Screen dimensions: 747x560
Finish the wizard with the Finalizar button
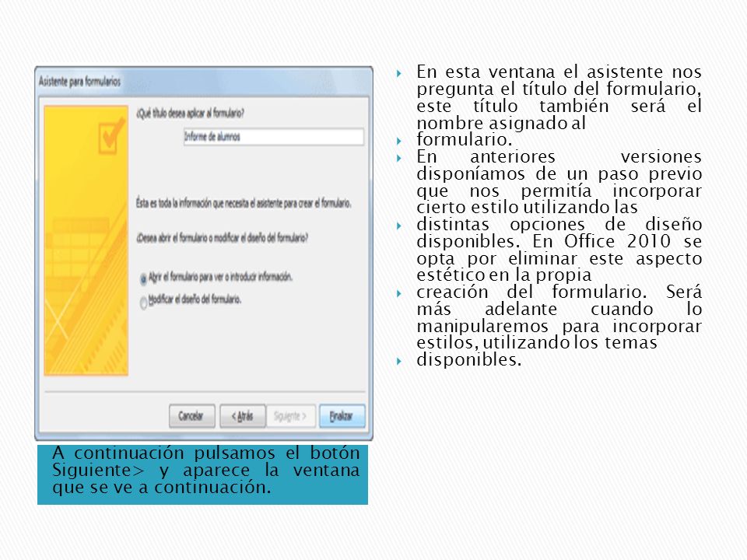pyautogui.click(x=342, y=416)
